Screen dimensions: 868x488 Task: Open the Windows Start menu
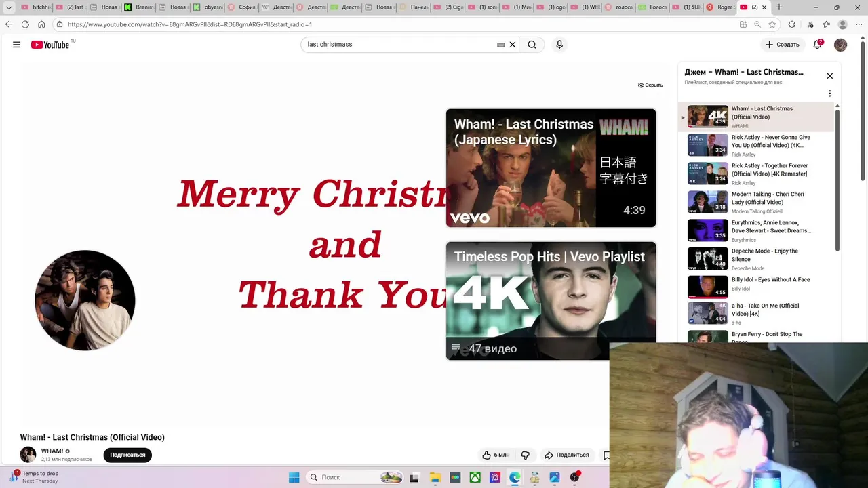coord(294,477)
